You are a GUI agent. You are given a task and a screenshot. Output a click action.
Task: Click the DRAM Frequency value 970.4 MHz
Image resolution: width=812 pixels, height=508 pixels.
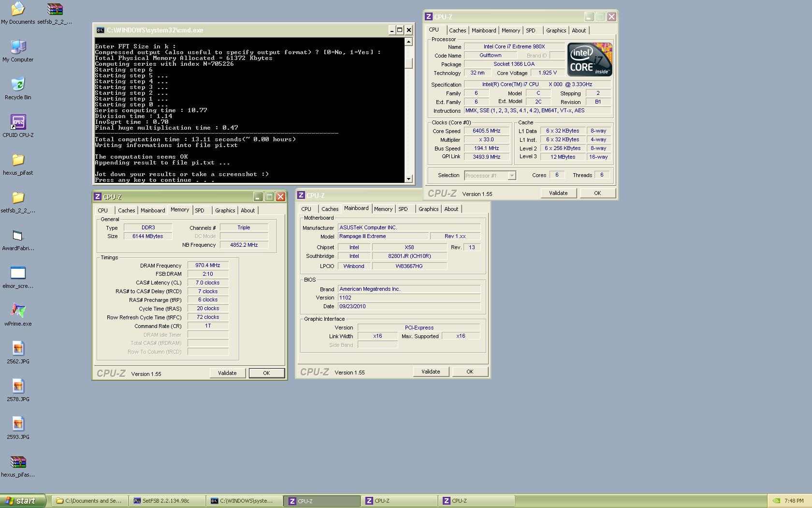click(x=208, y=265)
